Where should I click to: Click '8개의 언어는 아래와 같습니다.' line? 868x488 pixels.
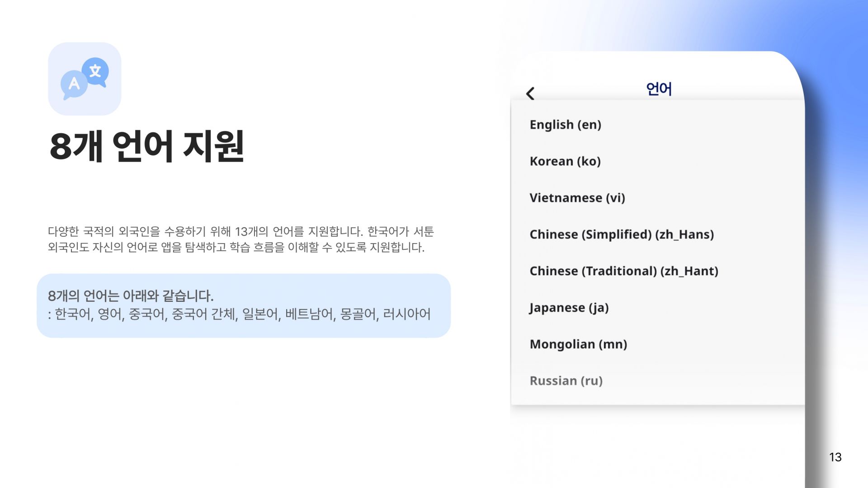tap(131, 296)
